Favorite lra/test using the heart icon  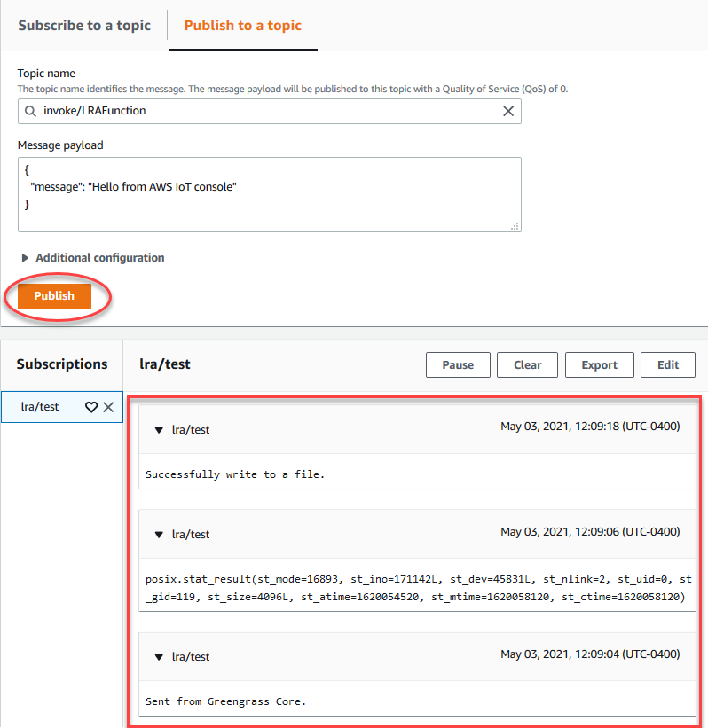pos(90,406)
